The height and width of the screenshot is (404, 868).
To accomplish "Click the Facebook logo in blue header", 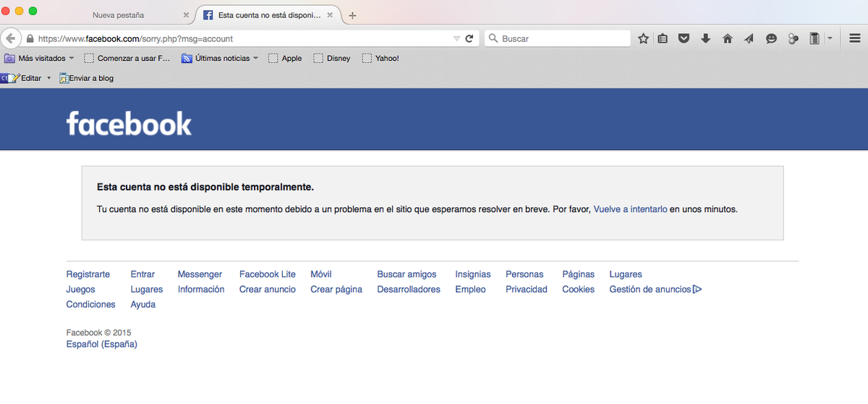I will pos(129,124).
